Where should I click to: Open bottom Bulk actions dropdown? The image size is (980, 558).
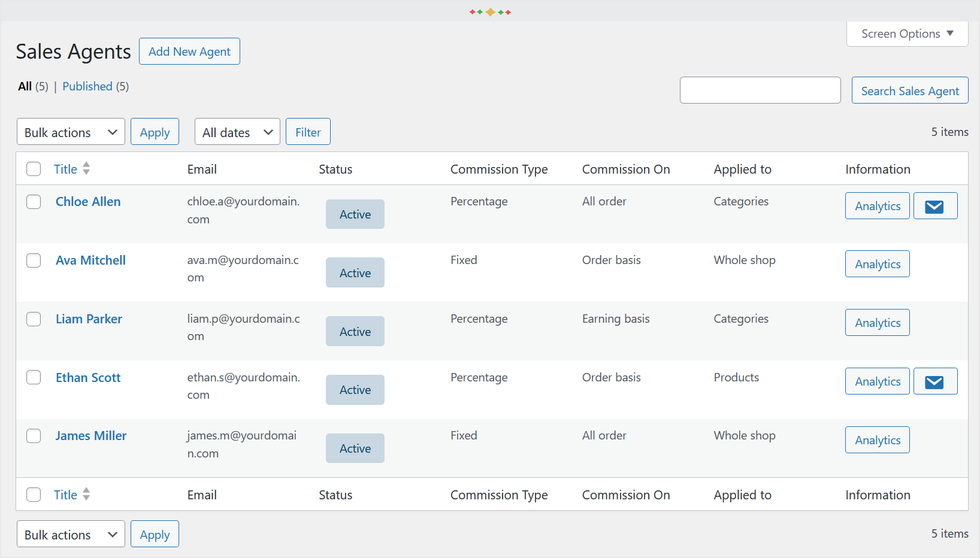(x=71, y=534)
